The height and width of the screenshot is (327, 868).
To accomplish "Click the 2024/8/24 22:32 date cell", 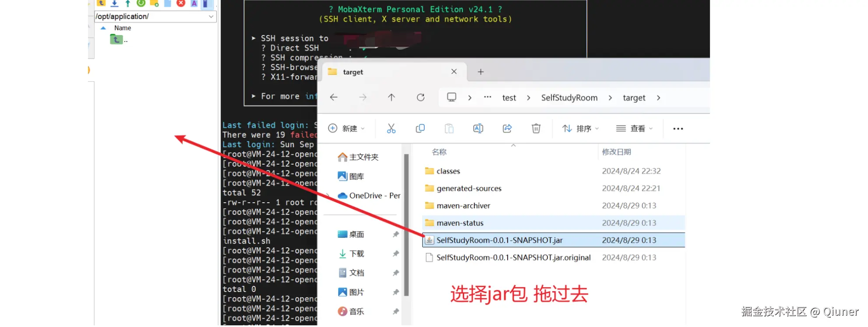I will click(x=631, y=171).
